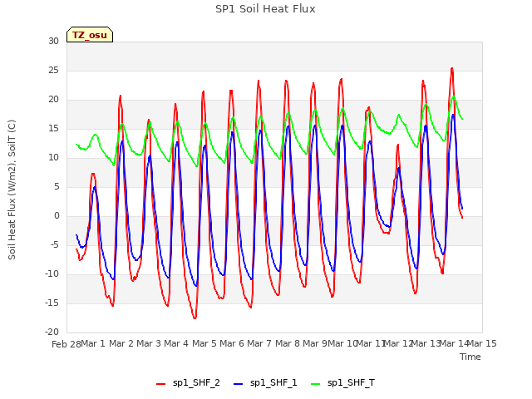Image resolution: width=532 pixels, height=399 pixels.
Task: Click the 30 y-axis tick label
Action: (x=53, y=41)
